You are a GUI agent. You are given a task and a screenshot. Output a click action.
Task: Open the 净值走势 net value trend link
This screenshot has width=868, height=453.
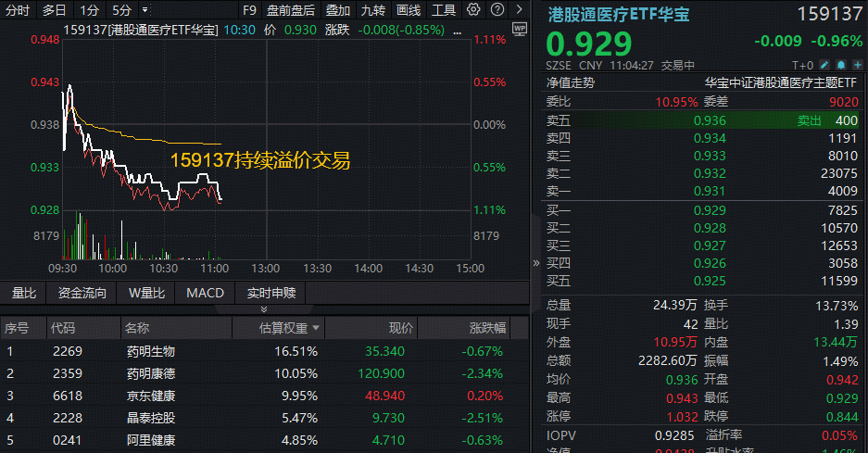[x=571, y=82]
